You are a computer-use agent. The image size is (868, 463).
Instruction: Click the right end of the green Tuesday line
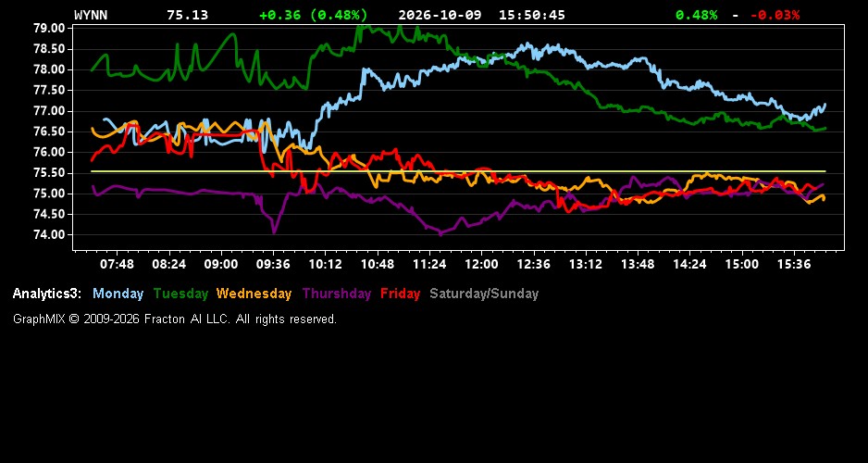825,129
